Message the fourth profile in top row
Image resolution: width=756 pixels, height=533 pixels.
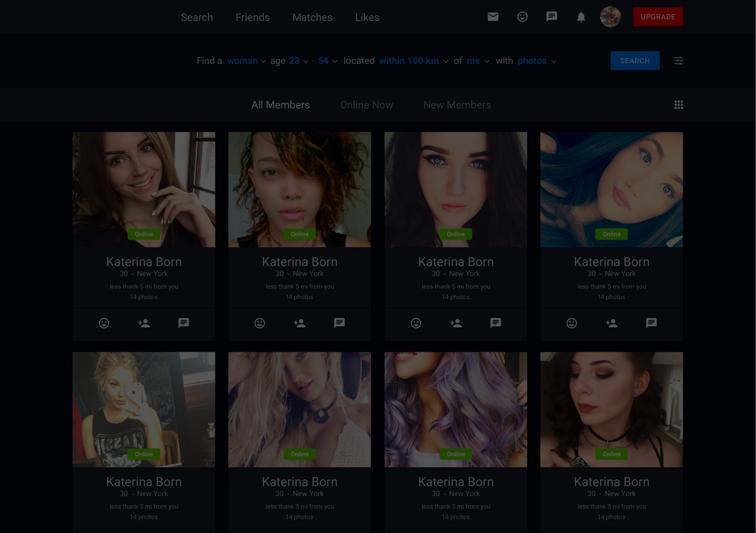pyautogui.click(x=651, y=323)
